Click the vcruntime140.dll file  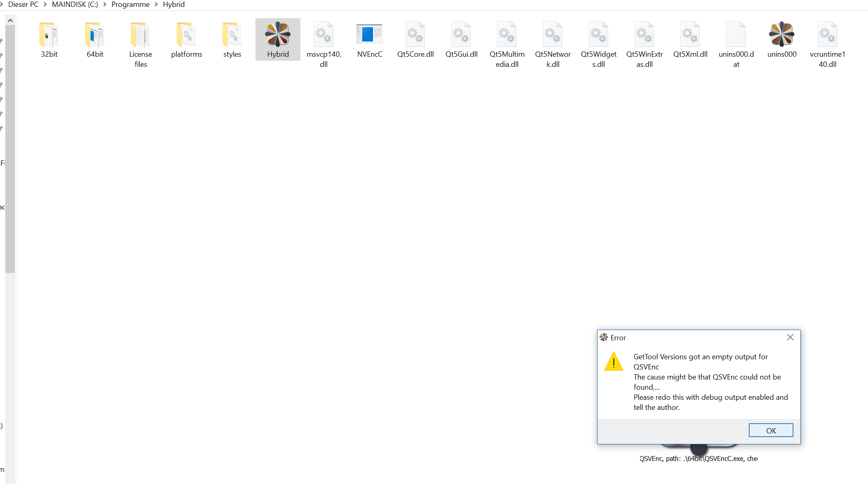(x=827, y=35)
